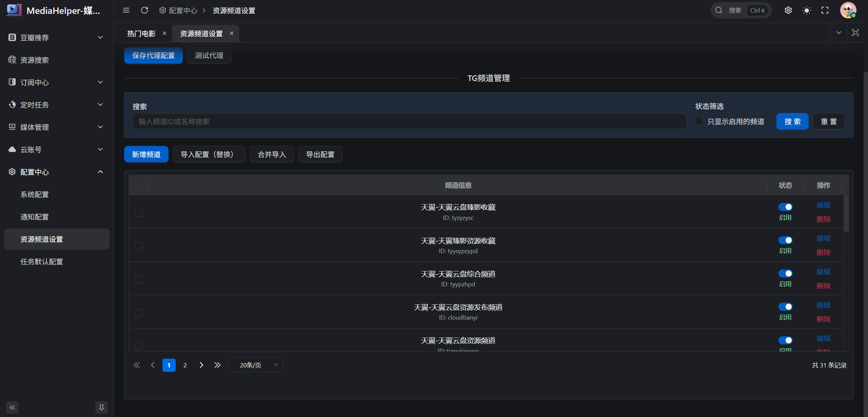The width and height of the screenshot is (868, 417).
Task: Select the checkbox for 天翼云盘综合频道 row
Action: pos(139,280)
